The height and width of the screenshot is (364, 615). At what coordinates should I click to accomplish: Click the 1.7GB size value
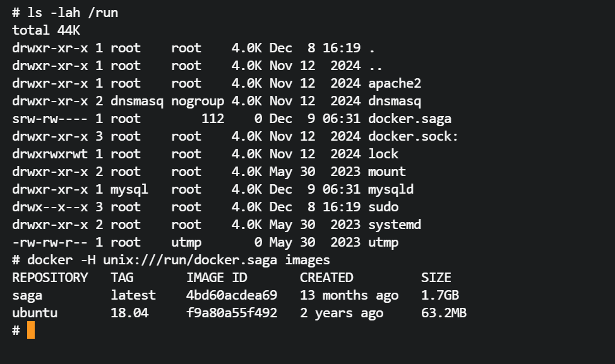click(x=440, y=295)
